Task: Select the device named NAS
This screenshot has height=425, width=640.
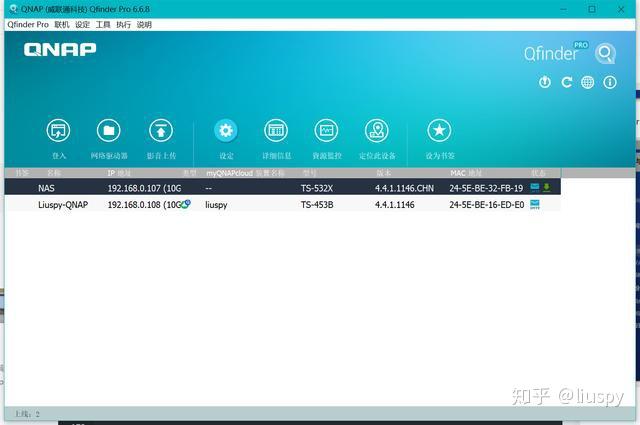Action: 46,188
